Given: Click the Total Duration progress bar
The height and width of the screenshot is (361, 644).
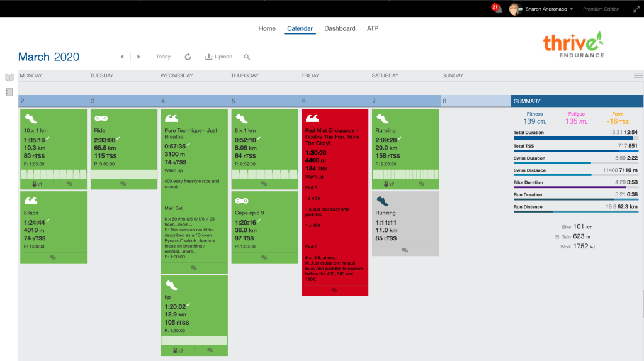Looking at the screenshot, I should pyautogui.click(x=575, y=139).
